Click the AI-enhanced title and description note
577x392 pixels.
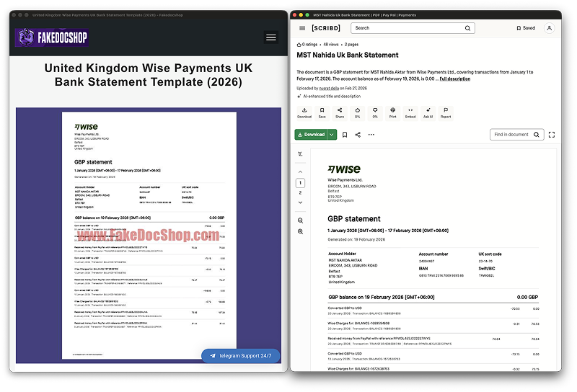pyautogui.click(x=332, y=97)
